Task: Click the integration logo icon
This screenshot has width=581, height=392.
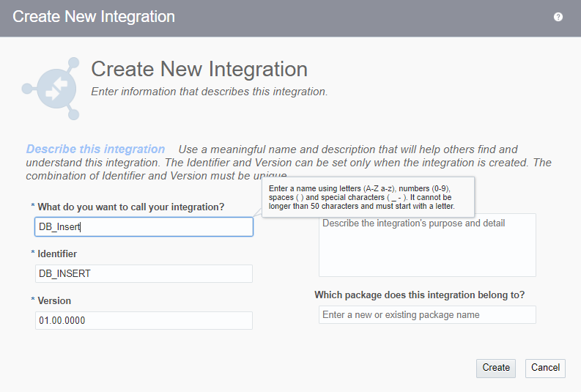Action: tap(51, 89)
